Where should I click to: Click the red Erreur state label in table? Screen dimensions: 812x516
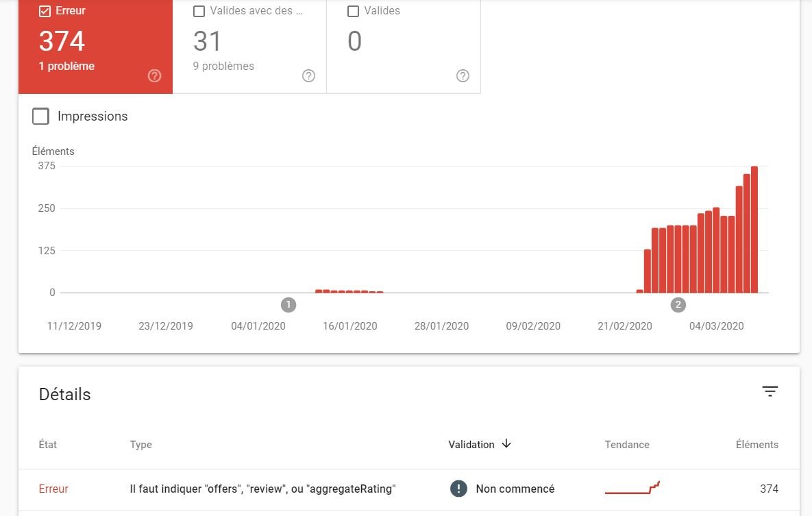click(53, 489)
